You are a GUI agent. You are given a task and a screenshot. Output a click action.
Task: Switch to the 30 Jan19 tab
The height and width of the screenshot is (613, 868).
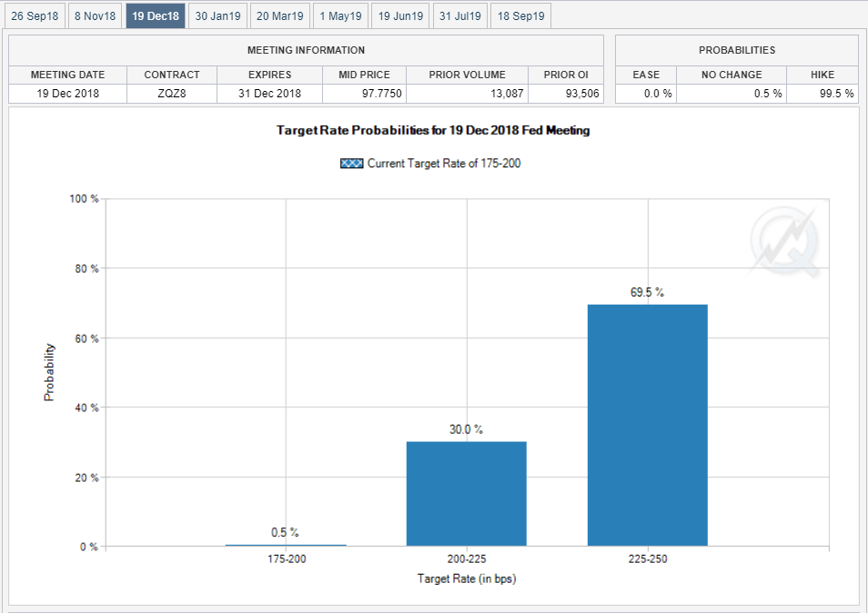(x=217, y=16)
